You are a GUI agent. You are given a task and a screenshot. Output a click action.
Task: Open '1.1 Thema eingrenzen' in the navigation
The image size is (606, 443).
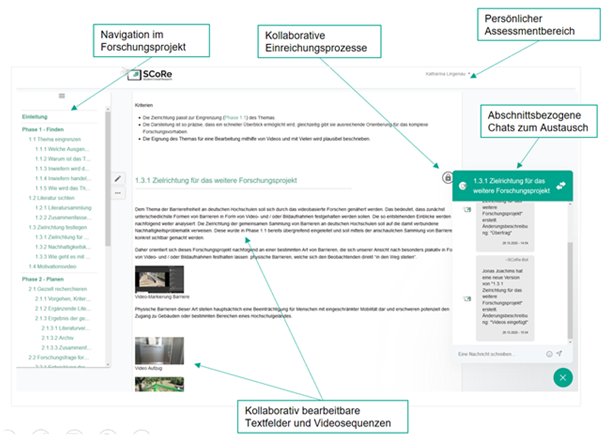[x=55, y=139]
